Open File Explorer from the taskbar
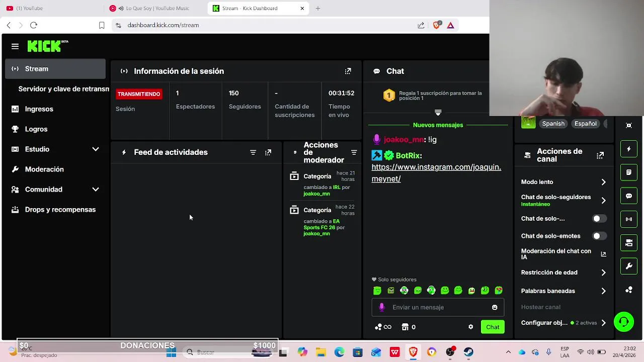644x362 pixels. pyautogui.click(x=320, y=352)
